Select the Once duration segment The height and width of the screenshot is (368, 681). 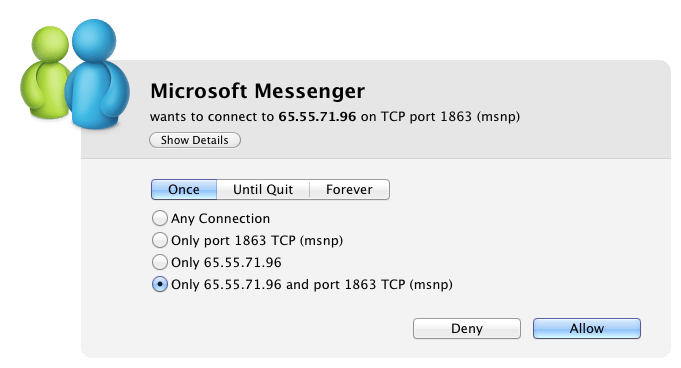point(184,189)
